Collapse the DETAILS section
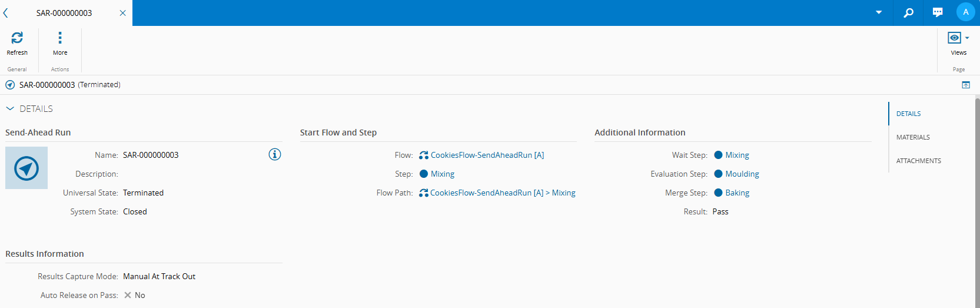980x308 pixels. (x=10, y=108)
